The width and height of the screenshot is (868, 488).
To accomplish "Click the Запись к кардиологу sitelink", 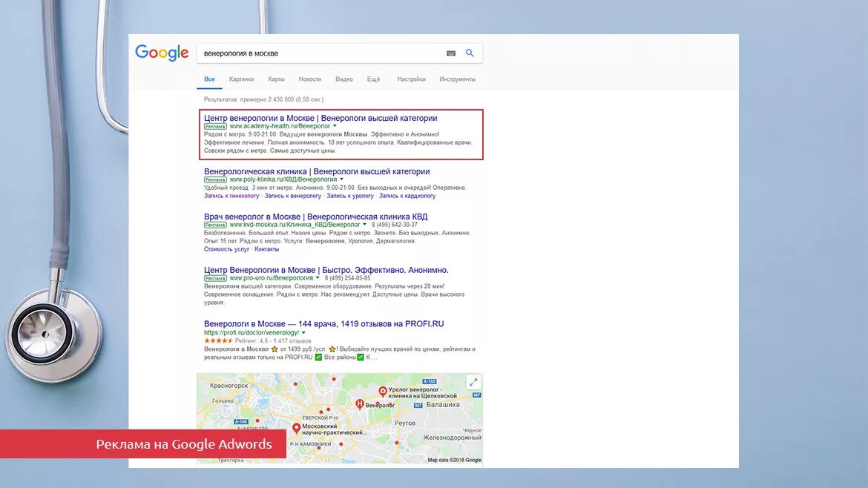I will (x=407, y=196).
